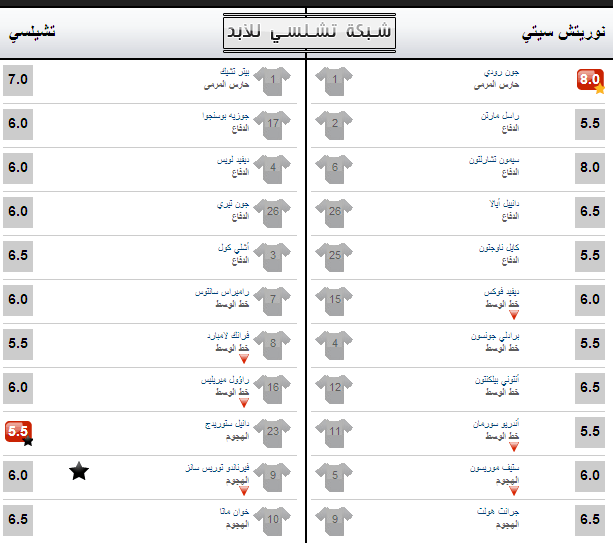This screenshot has width=613, height=543.
Task: Select Chelsea's number 23 shirt icon
Action: pyautogui.click(x=272, y=433)
